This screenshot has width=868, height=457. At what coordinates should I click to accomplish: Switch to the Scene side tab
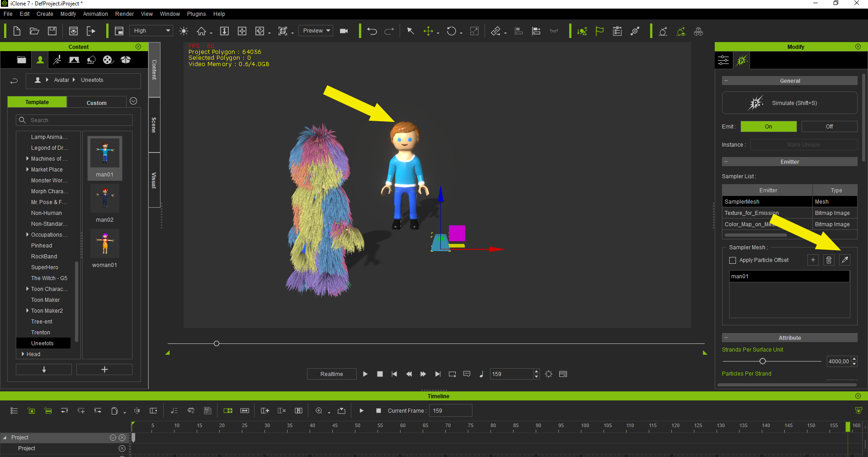154,125
